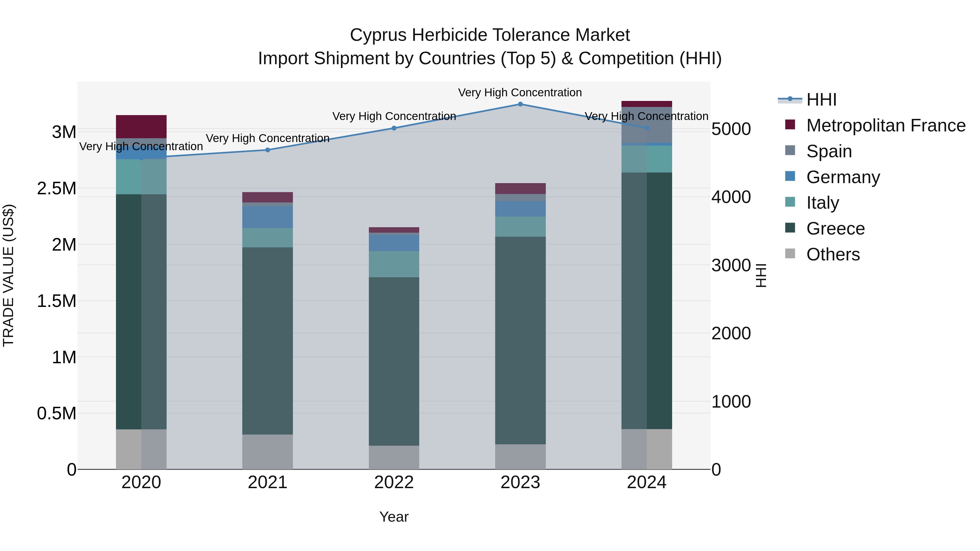
Task: Select the 2022 HHI data point
Action: pos(394,128)
